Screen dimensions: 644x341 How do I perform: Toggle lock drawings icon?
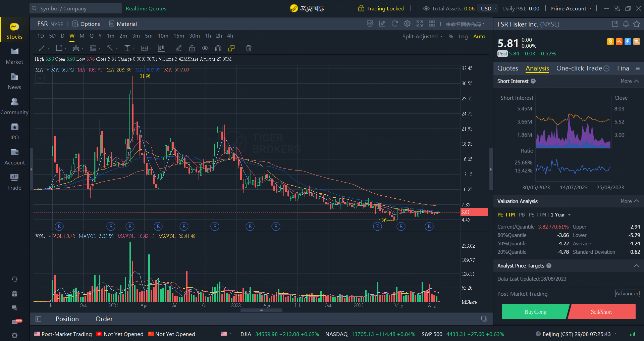192,48
